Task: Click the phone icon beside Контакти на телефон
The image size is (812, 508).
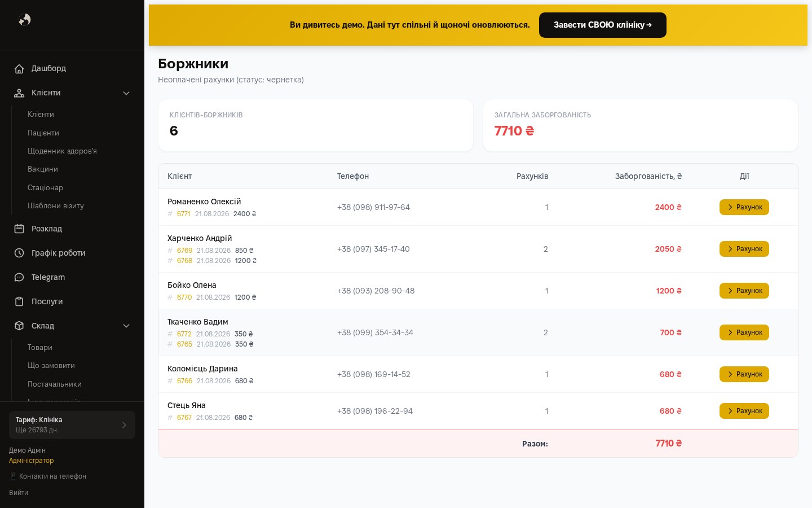Action: coord(13,476)
